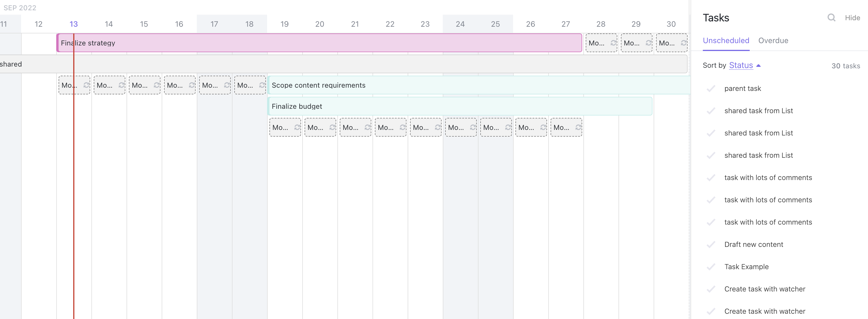The width and height of the screenshot is (868, 319).
Task: Check off second 'shared task from List'
Action: (711, 133)
